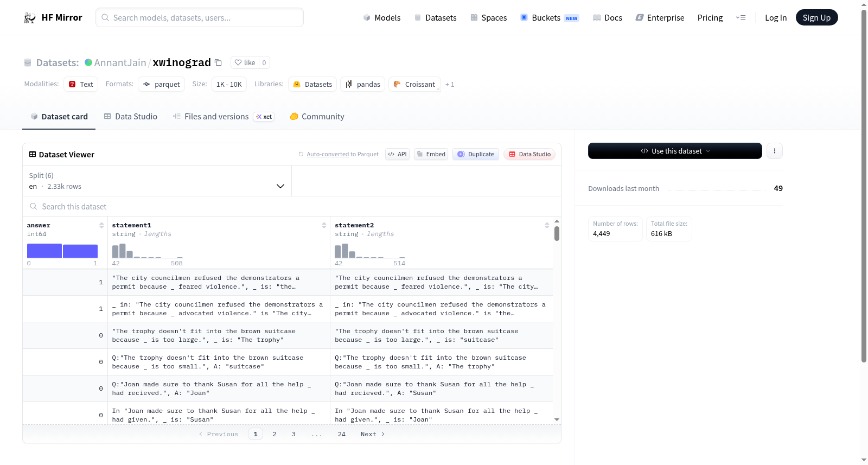868x465 pixels.
Task: Click the Previous page button
Action: (x=219, y=434)
